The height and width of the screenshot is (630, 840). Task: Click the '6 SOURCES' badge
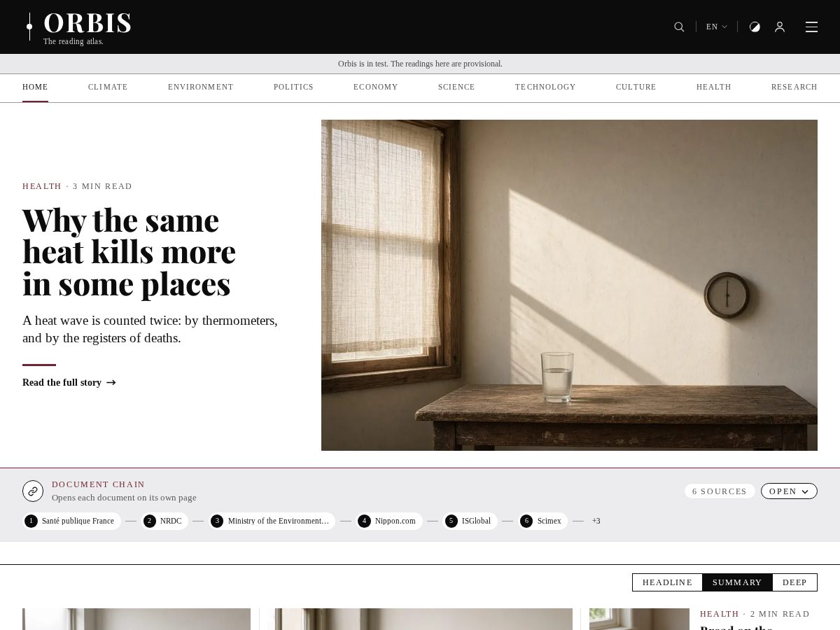(x=720, y=491)
